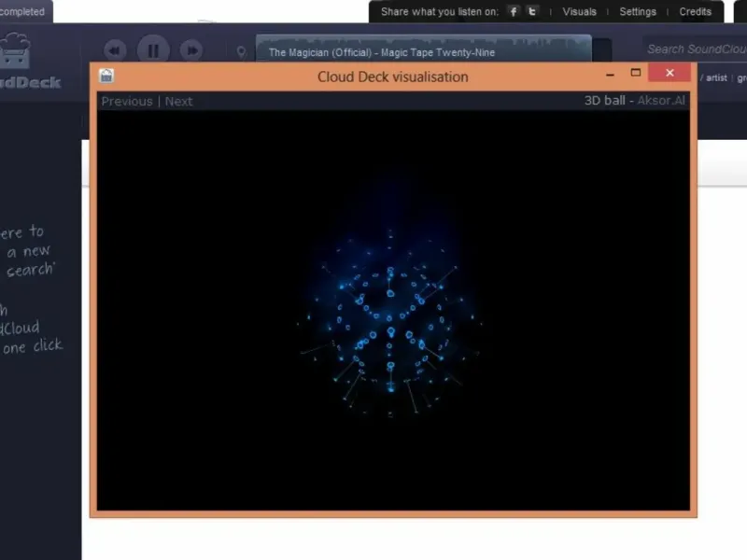Click the Search SoundCloud input field

click(695, 49)
